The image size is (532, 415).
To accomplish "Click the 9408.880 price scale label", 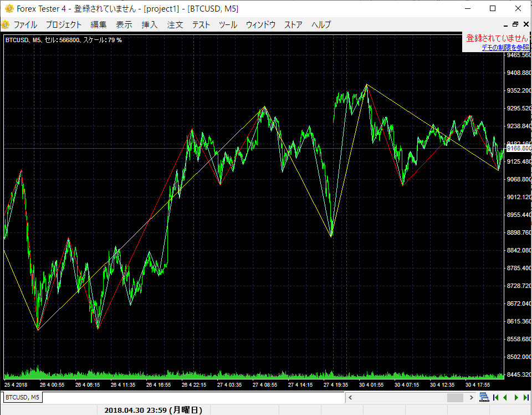I will tap(519, 73).
